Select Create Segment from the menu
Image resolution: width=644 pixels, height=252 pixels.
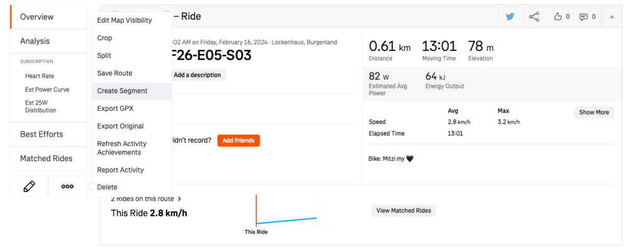(122, 91)
